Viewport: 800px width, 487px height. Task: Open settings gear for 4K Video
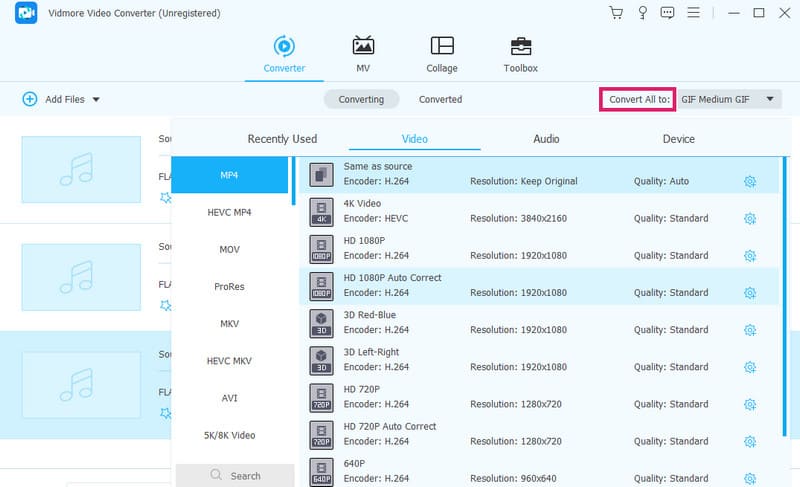[750, 218]
